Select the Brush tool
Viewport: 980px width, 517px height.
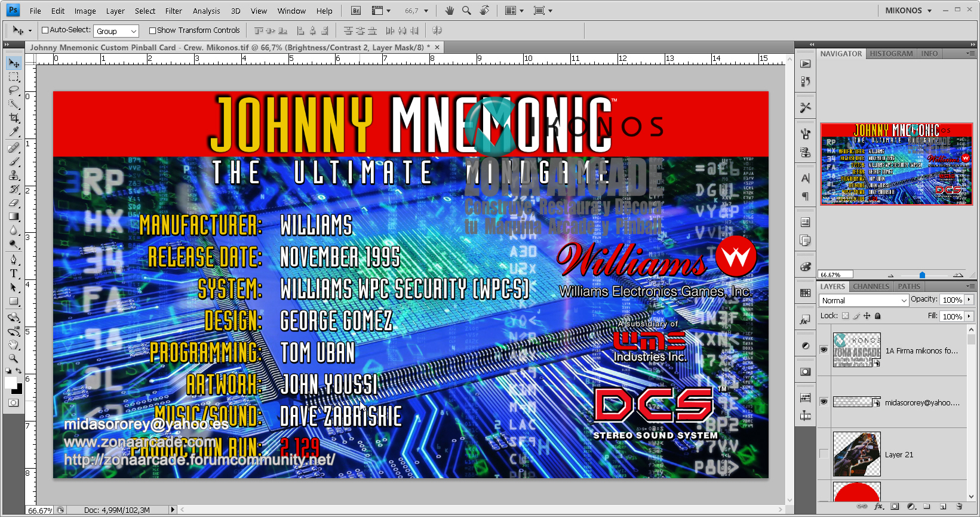(x=14, y=162)
